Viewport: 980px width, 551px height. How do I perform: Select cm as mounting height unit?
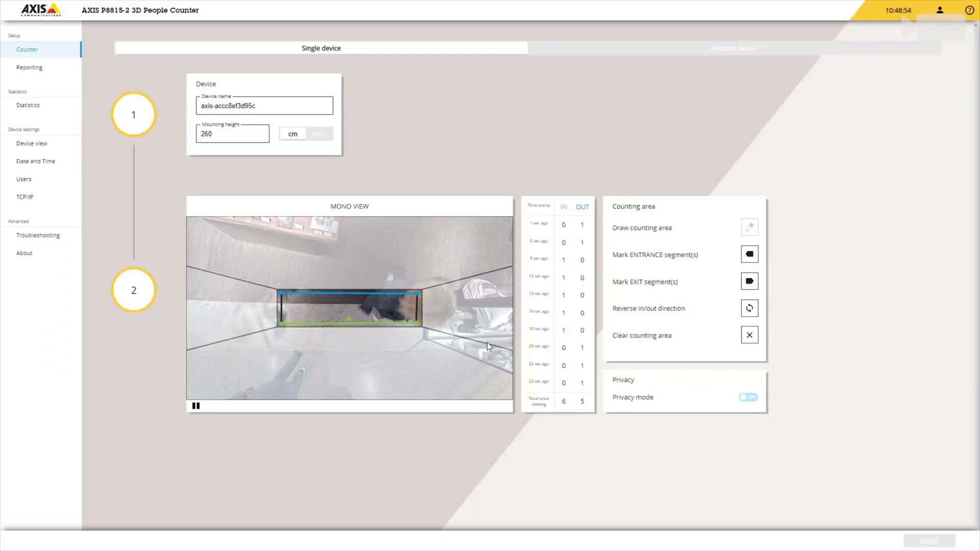[292, 134]
